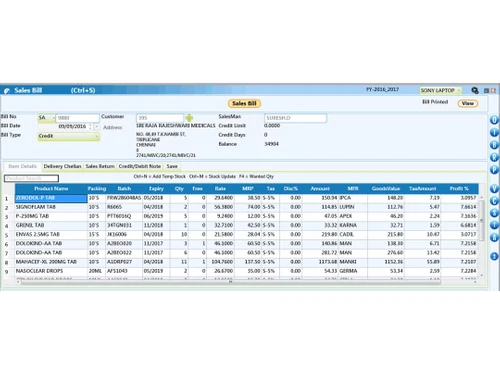
Task: Click the Bill Date spinner arrows
Action: [90, 127]
